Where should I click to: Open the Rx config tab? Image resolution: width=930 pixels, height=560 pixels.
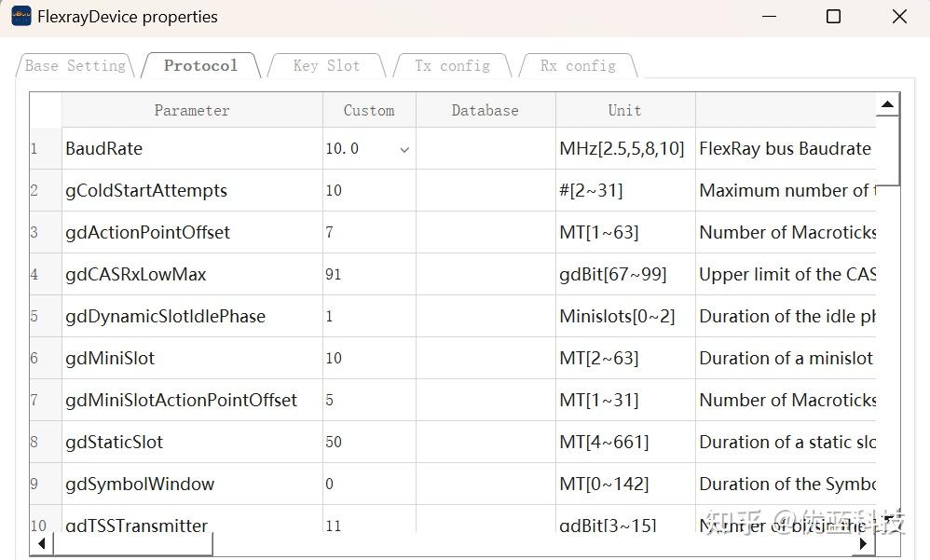click(x=578, y=66)
